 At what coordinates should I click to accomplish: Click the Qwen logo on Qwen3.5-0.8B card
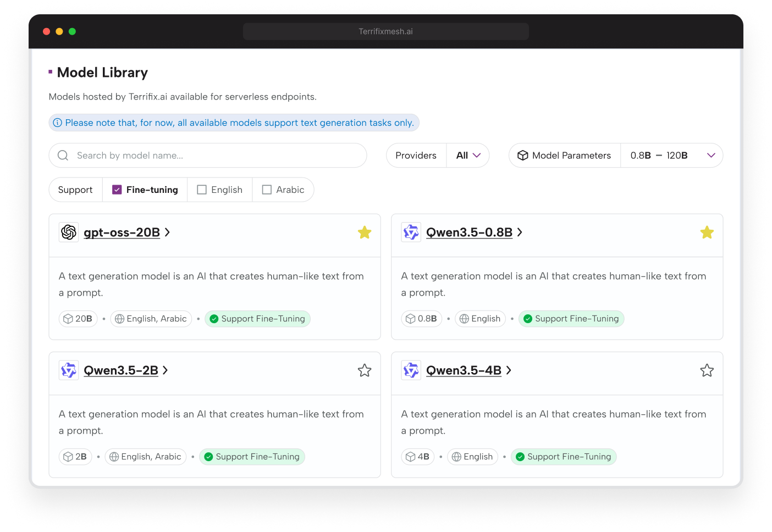(x=411, y=232)
